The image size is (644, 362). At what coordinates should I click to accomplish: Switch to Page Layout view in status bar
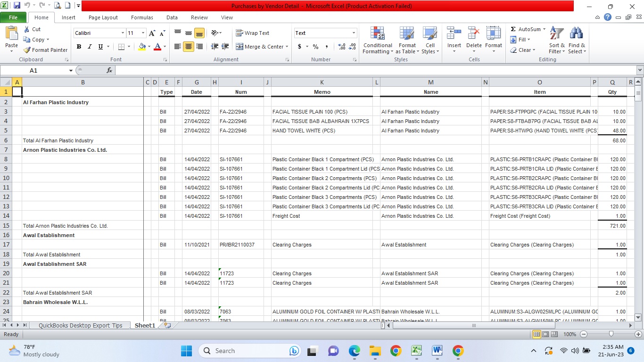pyautogui.click(x=546, y=334)
